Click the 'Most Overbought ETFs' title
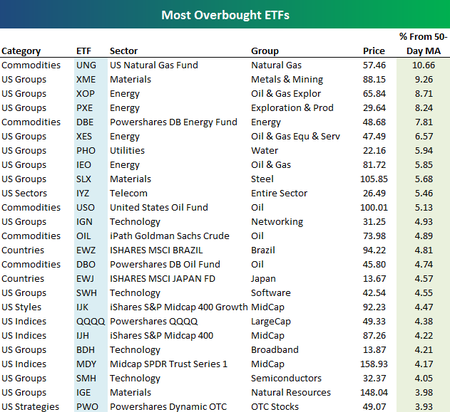Viewport: 450px width, 412px height. 225,15
